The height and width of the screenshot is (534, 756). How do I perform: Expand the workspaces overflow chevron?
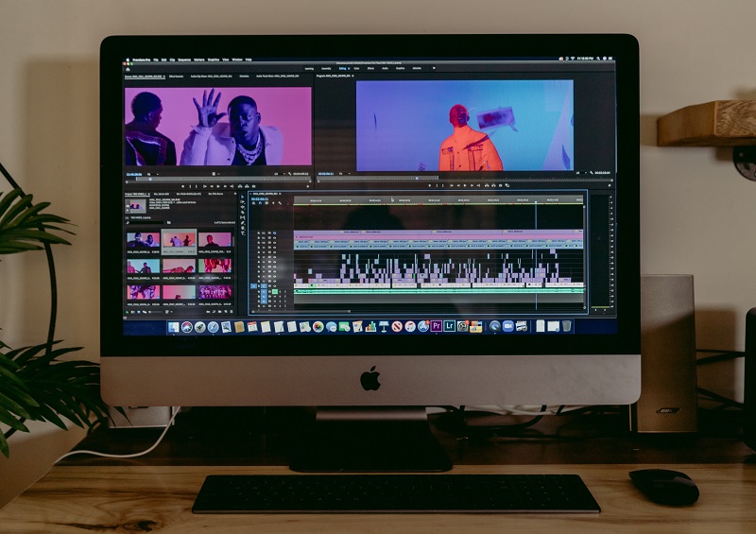[434, 68]
